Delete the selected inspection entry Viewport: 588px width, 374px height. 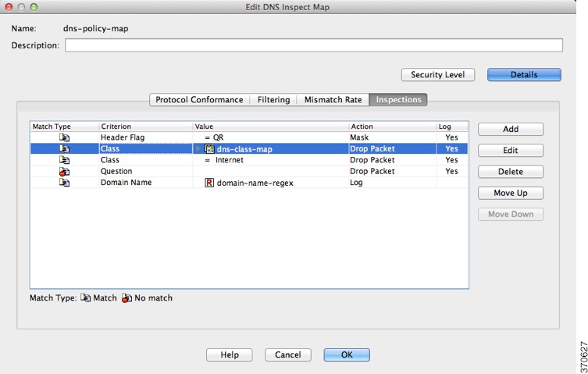pos(511,172)
